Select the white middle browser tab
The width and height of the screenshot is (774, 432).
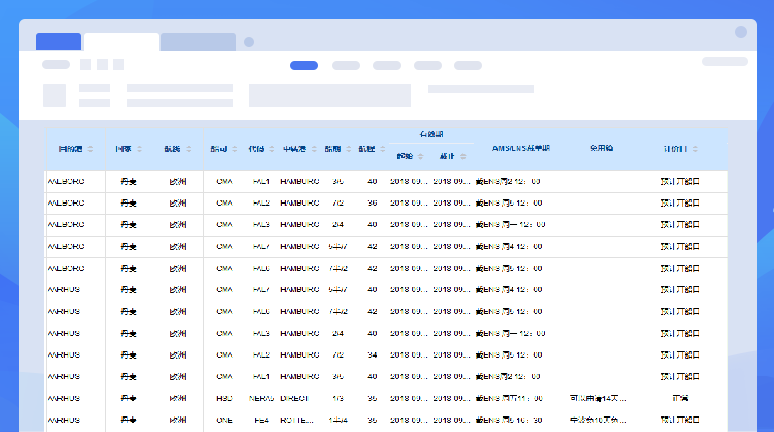click(121, 41)
